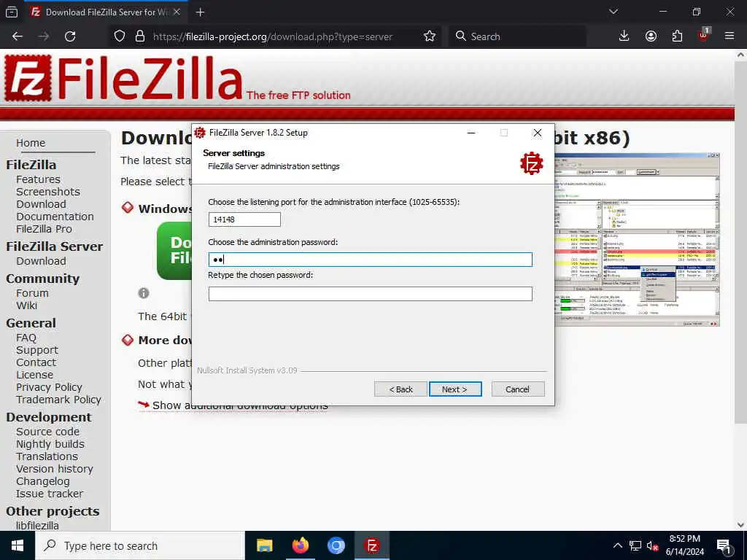Open the Features sidebar link
Image resolution: width=747 pixels, height=560 pixels.
[38, 179]
